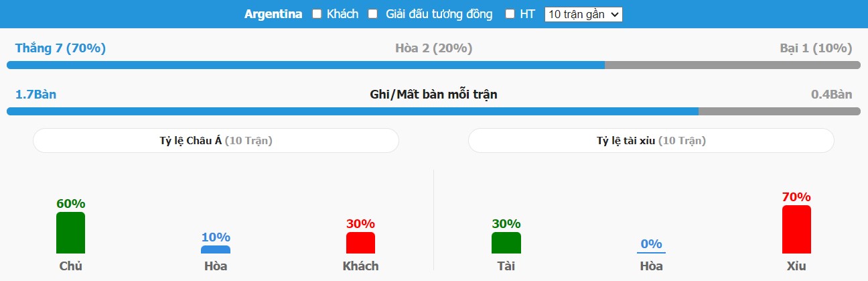Click the goals scored/conceded progress bar
868x281 pixels.
pos(433,111)
